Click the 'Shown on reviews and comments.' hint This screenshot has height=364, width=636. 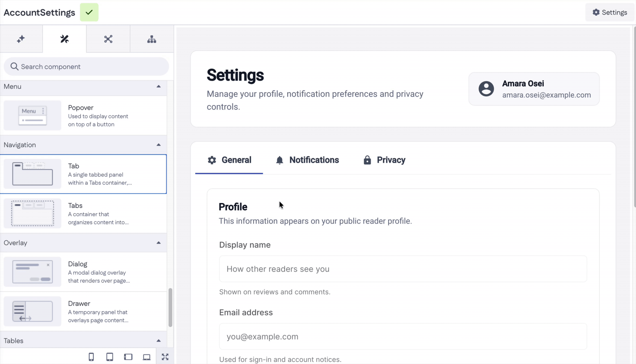(275, 292)
